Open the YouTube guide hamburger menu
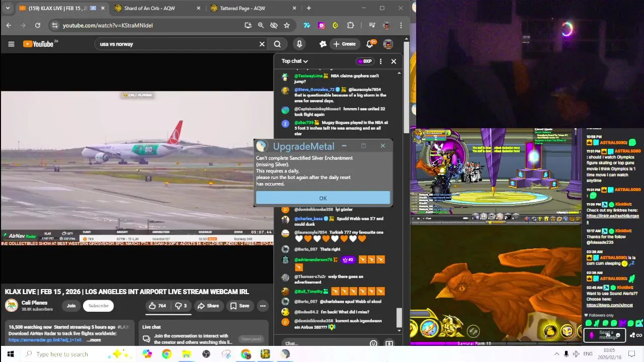This screenshot has width=644, height=362. 11,44
